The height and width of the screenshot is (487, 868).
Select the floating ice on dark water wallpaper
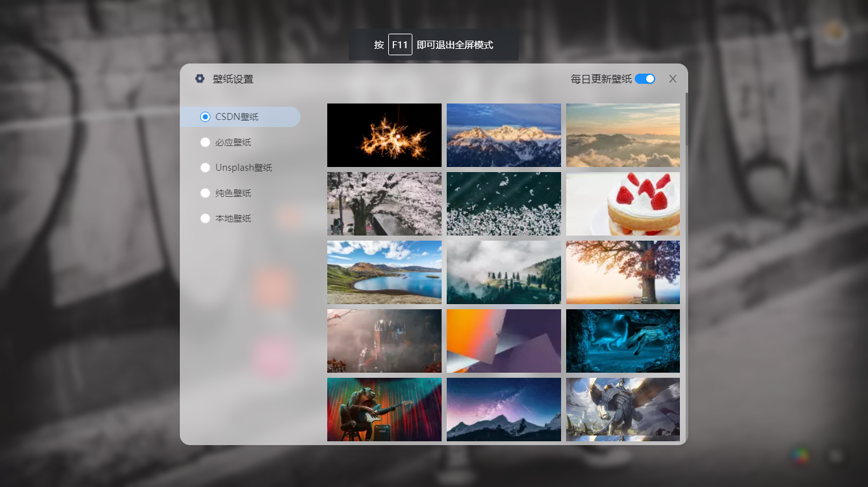[504, 204]
